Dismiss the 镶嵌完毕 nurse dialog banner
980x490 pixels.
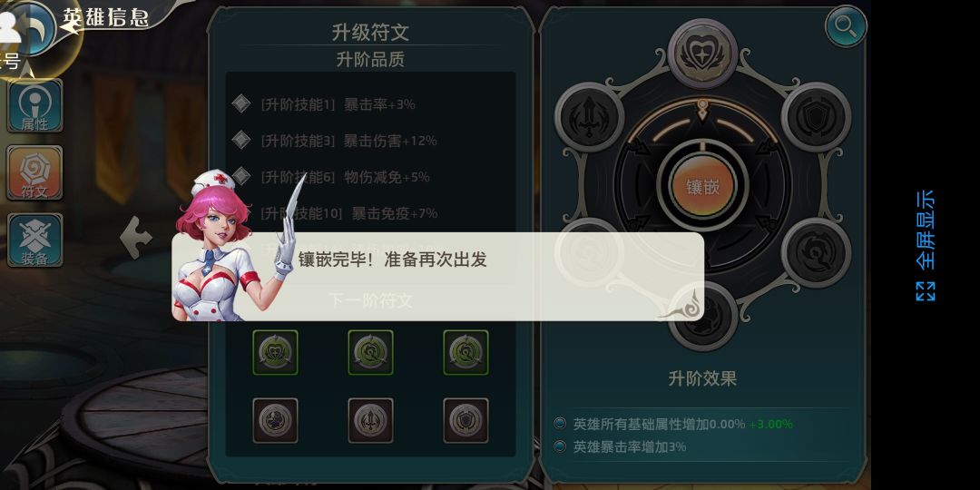point(438,277)
